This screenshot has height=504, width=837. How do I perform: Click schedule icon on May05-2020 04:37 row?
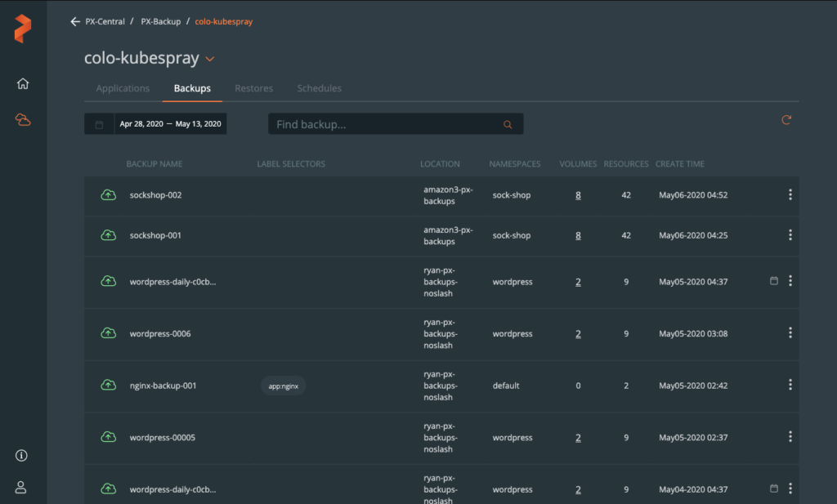point(774,280)
